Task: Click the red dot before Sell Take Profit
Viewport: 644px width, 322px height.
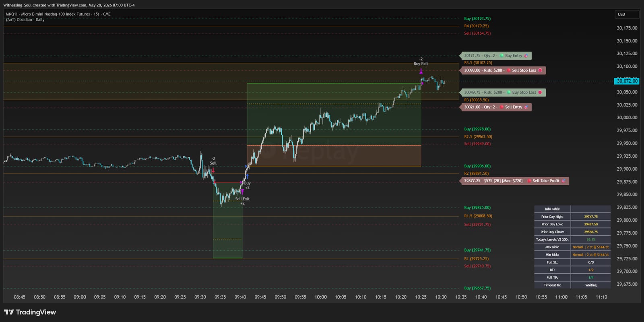Action: coord(529,181)
